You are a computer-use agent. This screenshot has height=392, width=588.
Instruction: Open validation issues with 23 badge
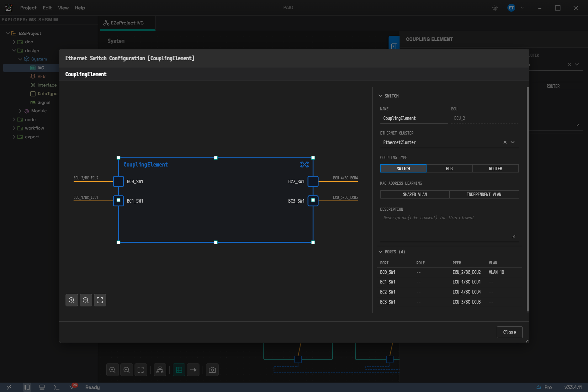click(73, 387)
